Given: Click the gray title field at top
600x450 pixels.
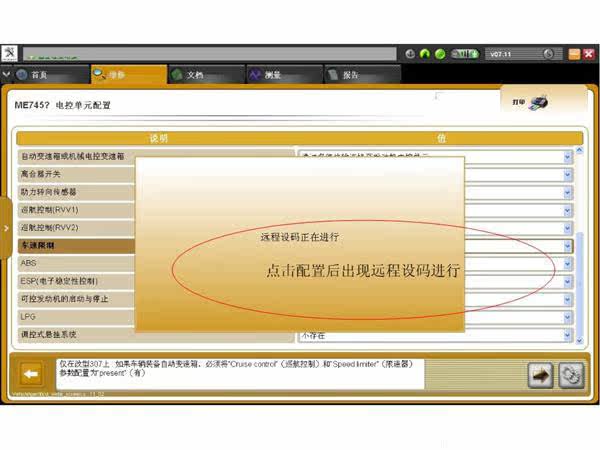Looking at the screenshot, I should (x=210, y=54).
